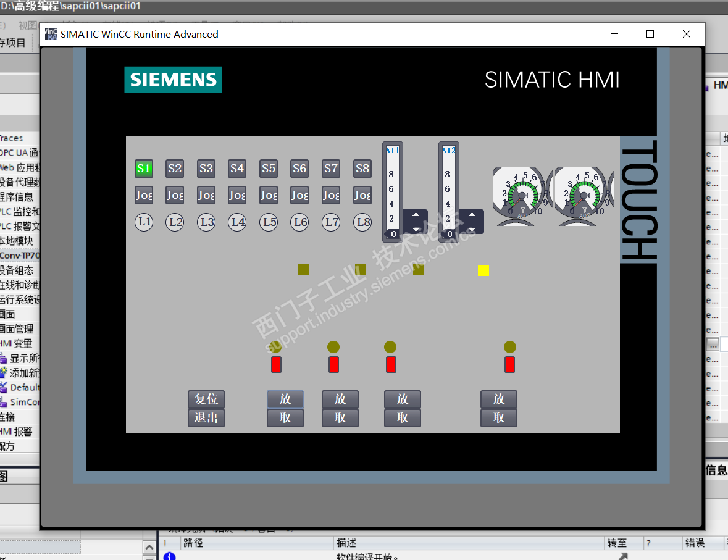The height and width of the screenshot is (560, 728).
Task: Click the L6 indicator lamp
Action: [299, 222]
